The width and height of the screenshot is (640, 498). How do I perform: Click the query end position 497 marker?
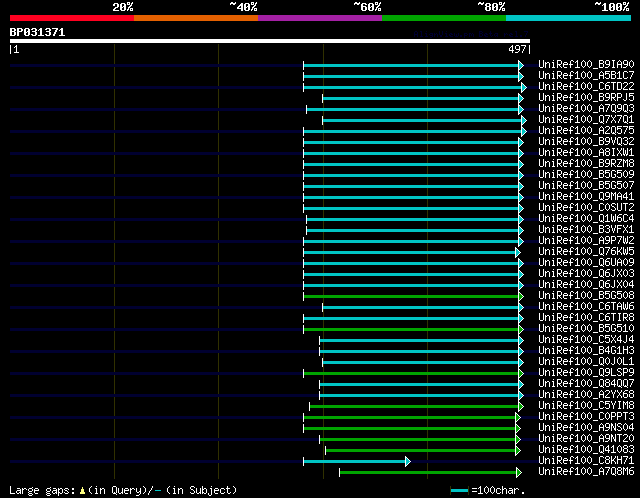click(x=519, y=49)
